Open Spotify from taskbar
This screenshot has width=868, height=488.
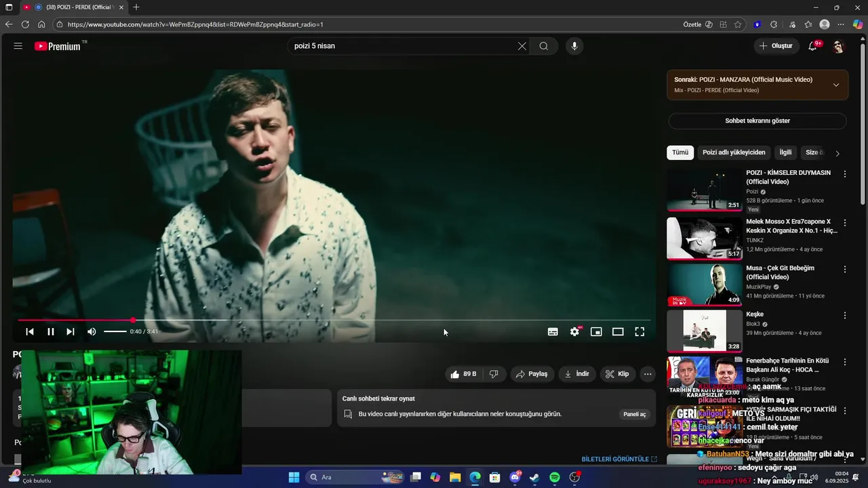pyautogui.click(x=554, y=477)
